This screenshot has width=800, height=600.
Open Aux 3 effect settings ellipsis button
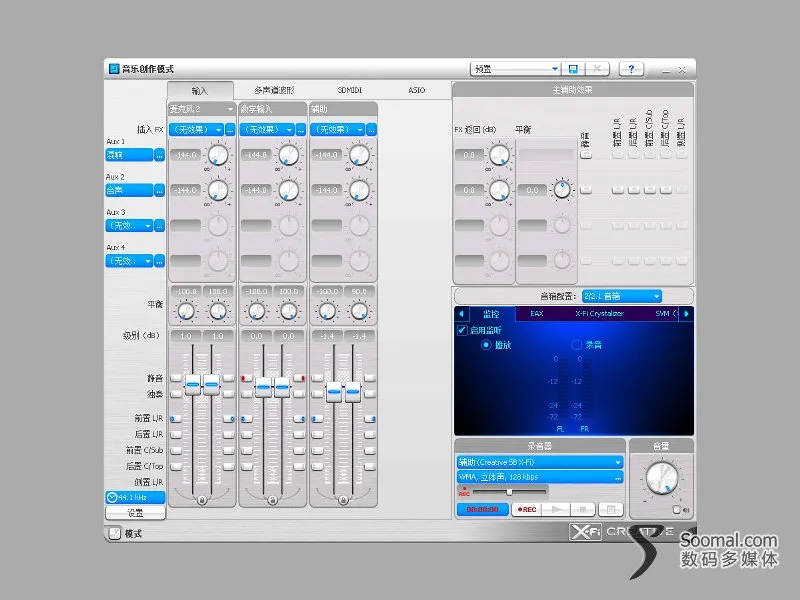click(x=159, y=226)
